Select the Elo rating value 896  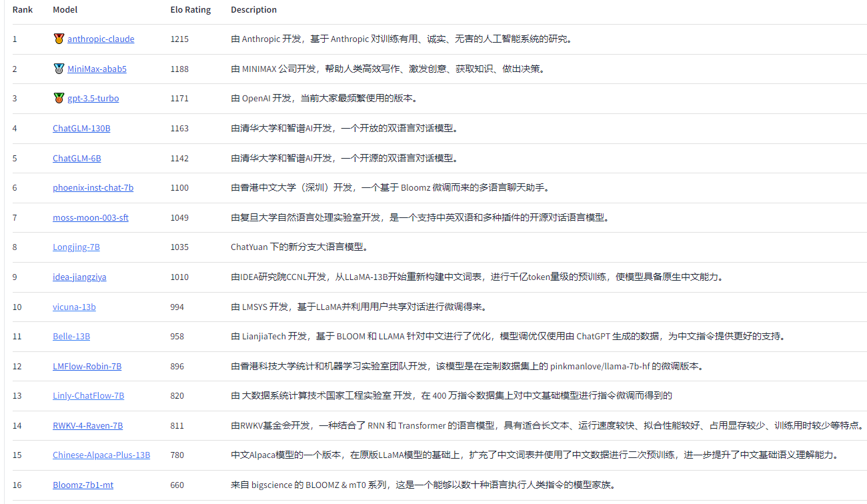pyautogui.click(x=177, y=366)
